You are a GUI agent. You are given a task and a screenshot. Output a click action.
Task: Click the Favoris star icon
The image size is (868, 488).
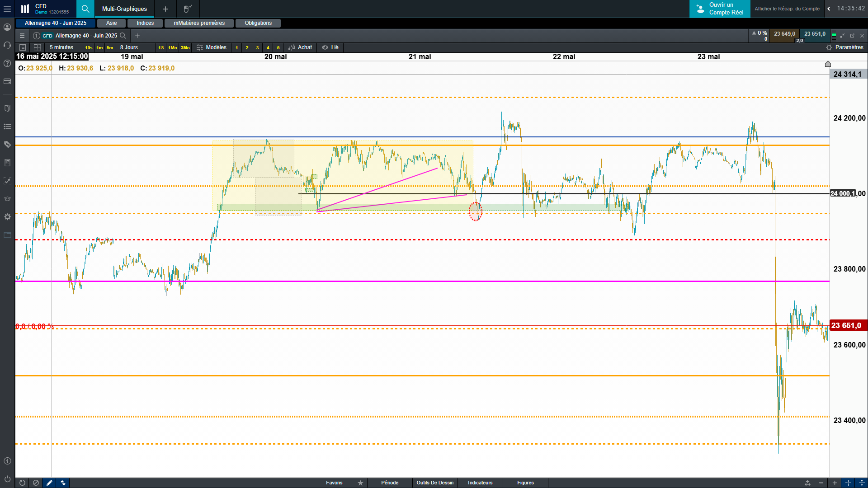pyautogui.click(x=360, y=483)
